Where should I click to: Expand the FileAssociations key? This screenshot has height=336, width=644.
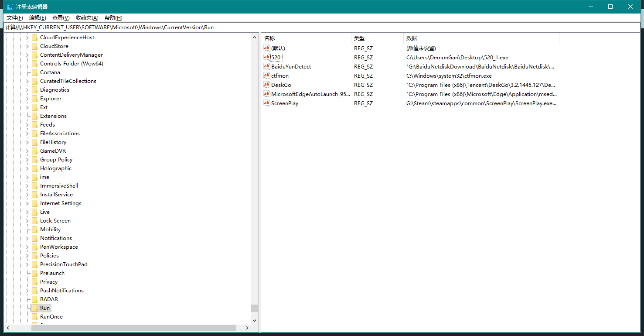27,133
